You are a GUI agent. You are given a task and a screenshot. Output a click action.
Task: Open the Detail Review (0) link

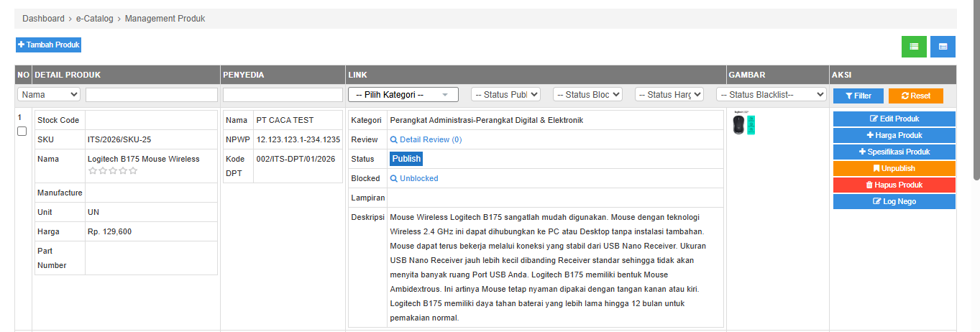426,139
